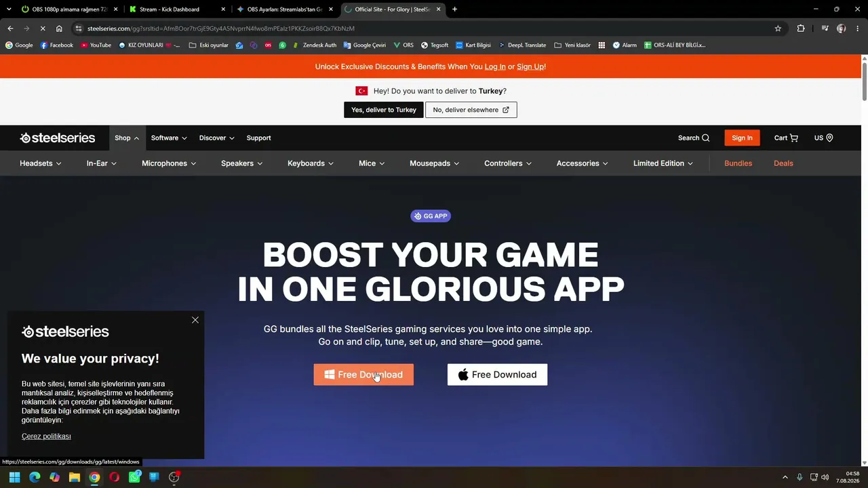Open the Çerez politikası link
Screen dimensions: 868x488
pos(46,436)
